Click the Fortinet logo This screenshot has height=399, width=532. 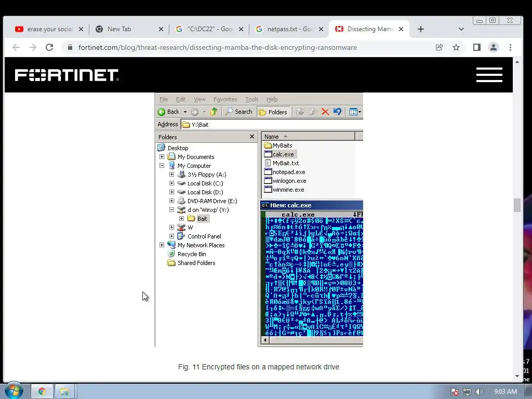pyautogui.click(x=67, y=75)
